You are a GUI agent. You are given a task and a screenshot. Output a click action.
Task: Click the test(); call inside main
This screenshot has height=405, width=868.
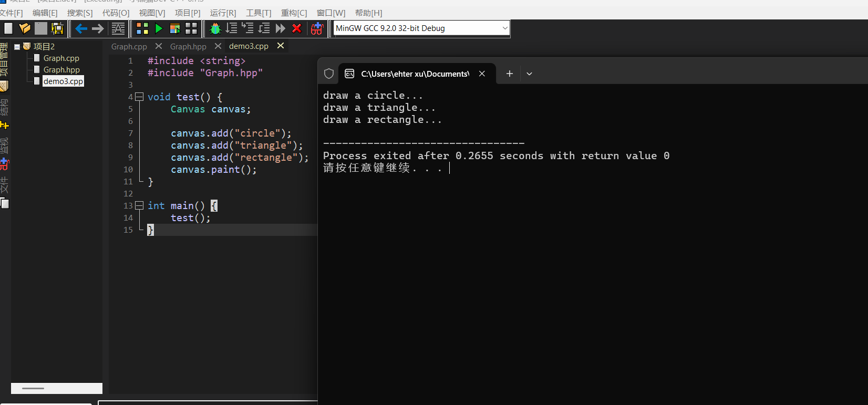(x=190, y=218)
